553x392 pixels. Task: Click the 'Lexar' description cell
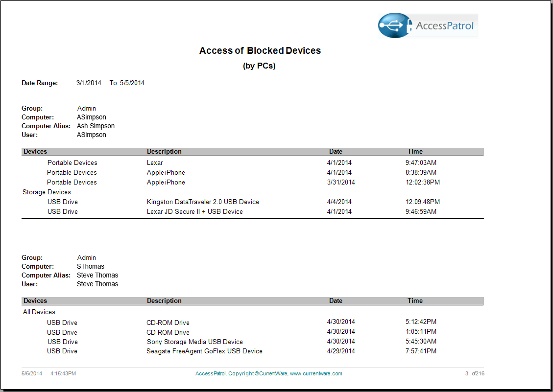[x=155, y=163]
